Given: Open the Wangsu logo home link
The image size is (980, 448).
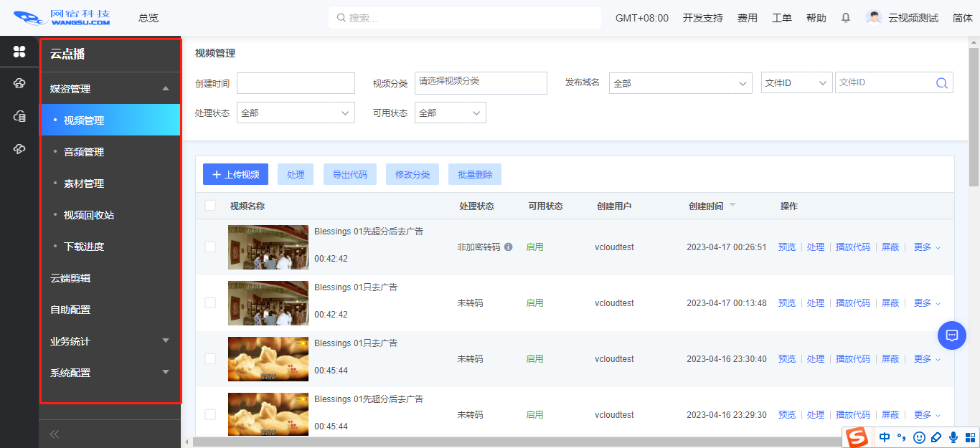Looking at the screenshot, I should (x=63, y=18).
